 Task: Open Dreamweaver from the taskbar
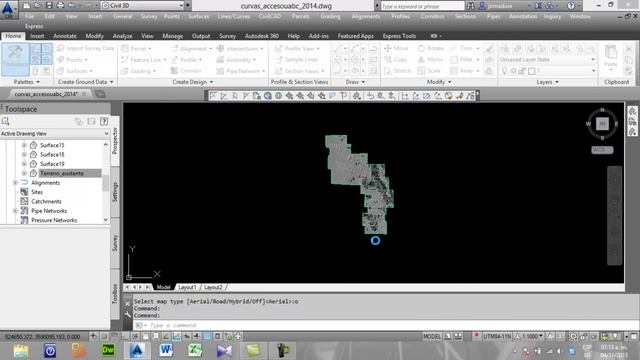(108, 350)
